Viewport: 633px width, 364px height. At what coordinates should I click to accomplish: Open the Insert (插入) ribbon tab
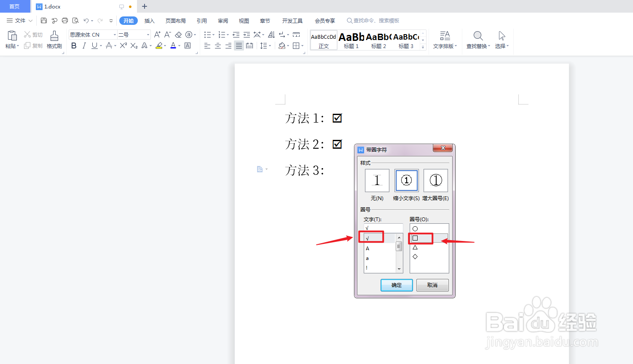coord(149,21)
